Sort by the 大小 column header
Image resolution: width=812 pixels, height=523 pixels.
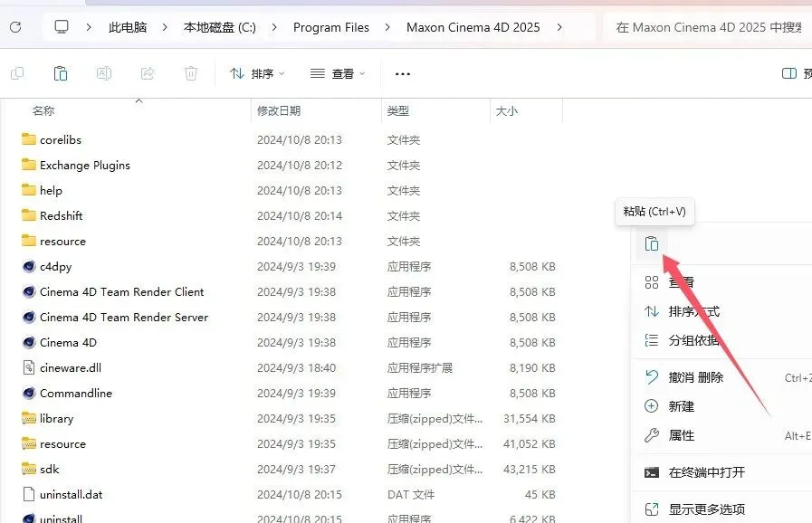point(506,110)
